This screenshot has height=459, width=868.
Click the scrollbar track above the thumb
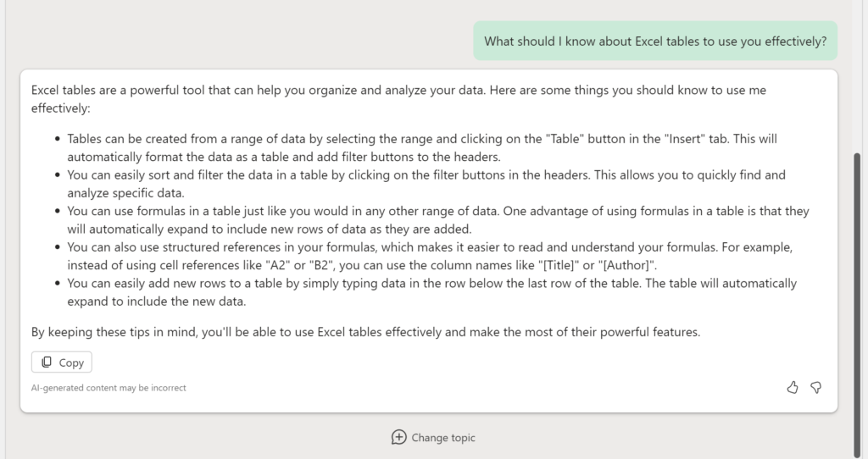pyautogui.click(x=857, y=76)
